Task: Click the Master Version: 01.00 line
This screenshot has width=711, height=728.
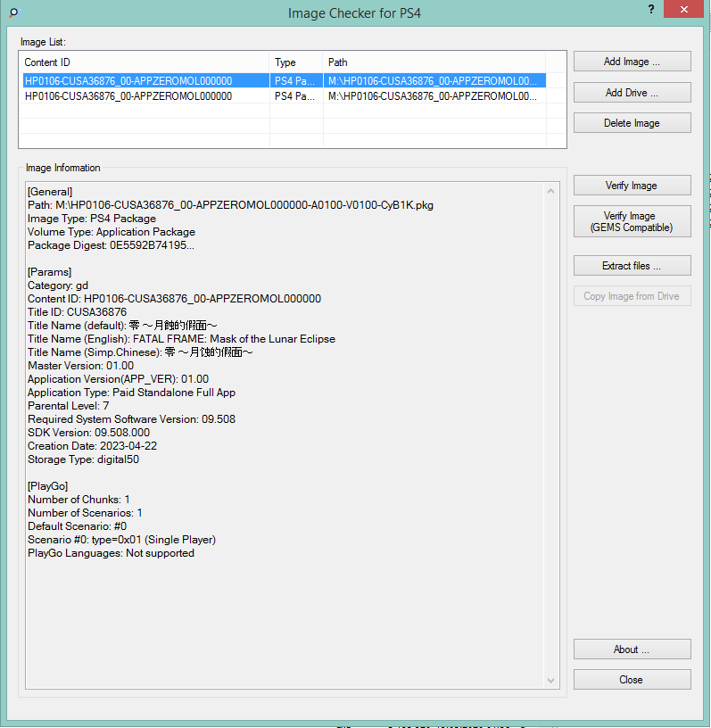Action: 81,366
